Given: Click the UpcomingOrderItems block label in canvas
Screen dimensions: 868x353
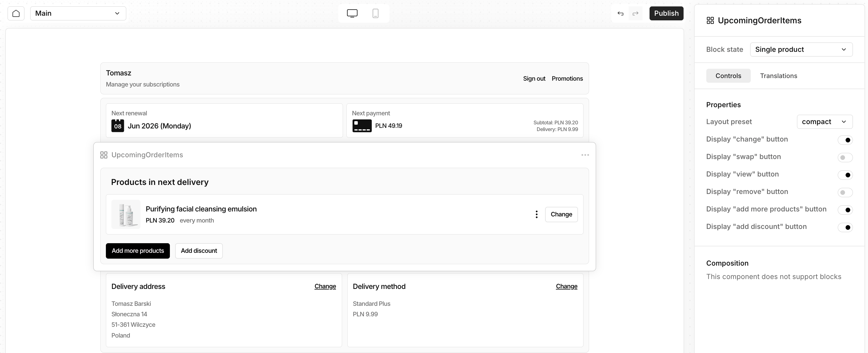Looking at the screenshot, I should [x=147, y=155].
